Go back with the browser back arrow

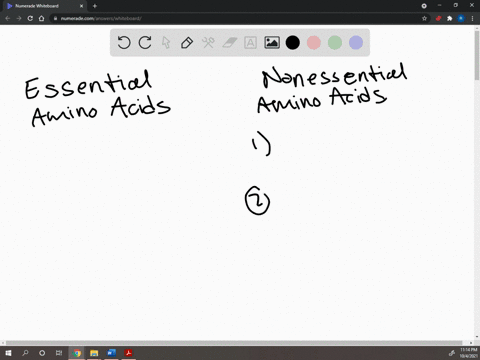tap(8, 18)
